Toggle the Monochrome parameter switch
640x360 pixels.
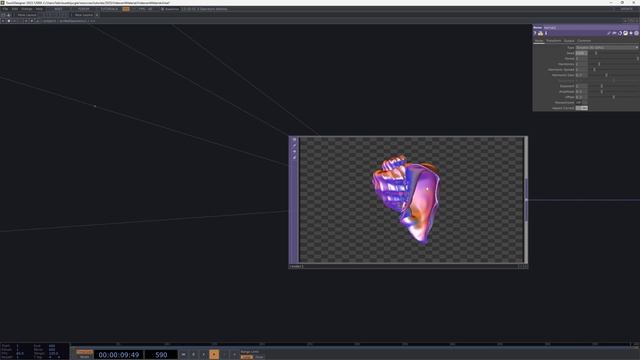[x=581, y=102]
